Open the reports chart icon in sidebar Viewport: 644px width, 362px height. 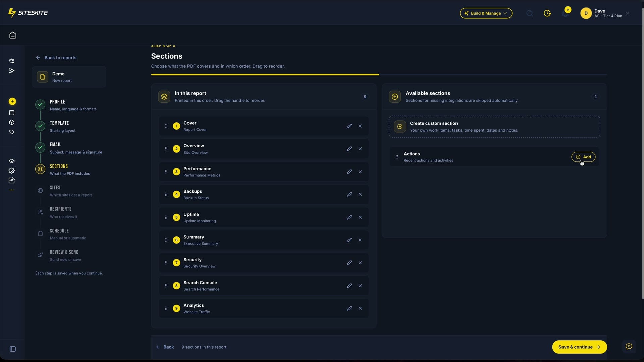(12, 180)
